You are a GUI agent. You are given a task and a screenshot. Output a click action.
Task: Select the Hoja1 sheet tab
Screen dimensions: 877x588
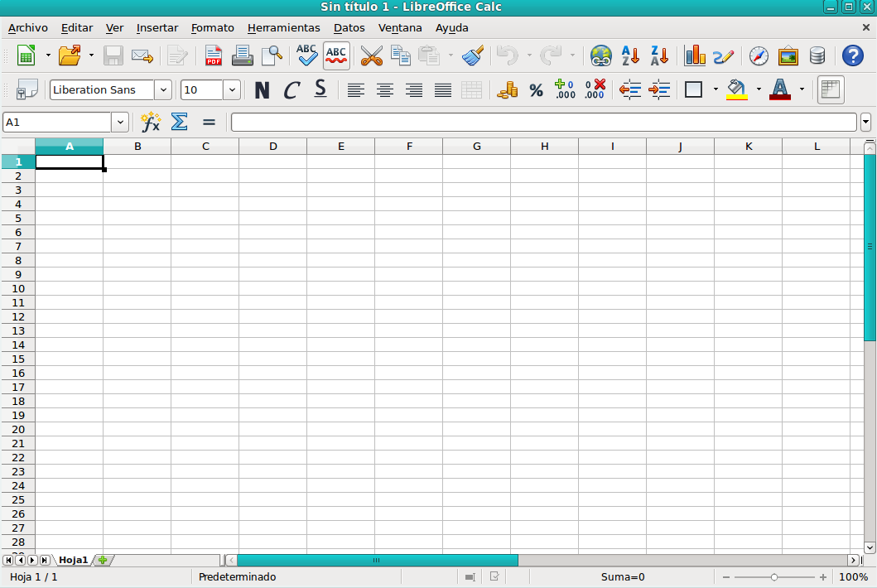pos(73,560)
